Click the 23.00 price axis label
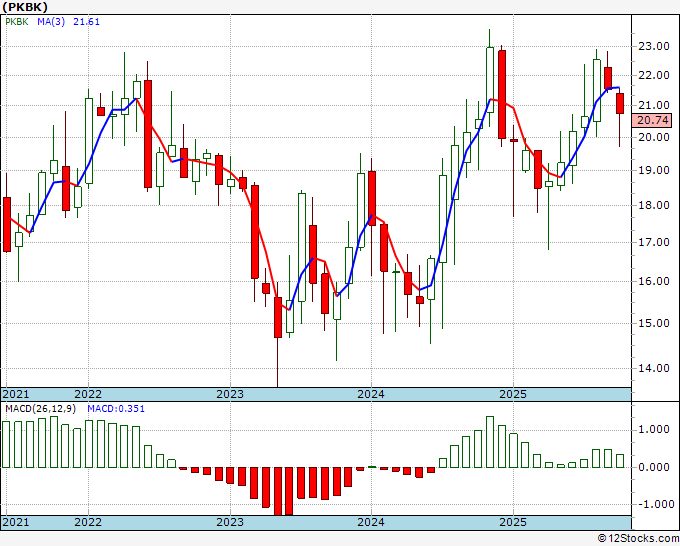 click(654, 46)
